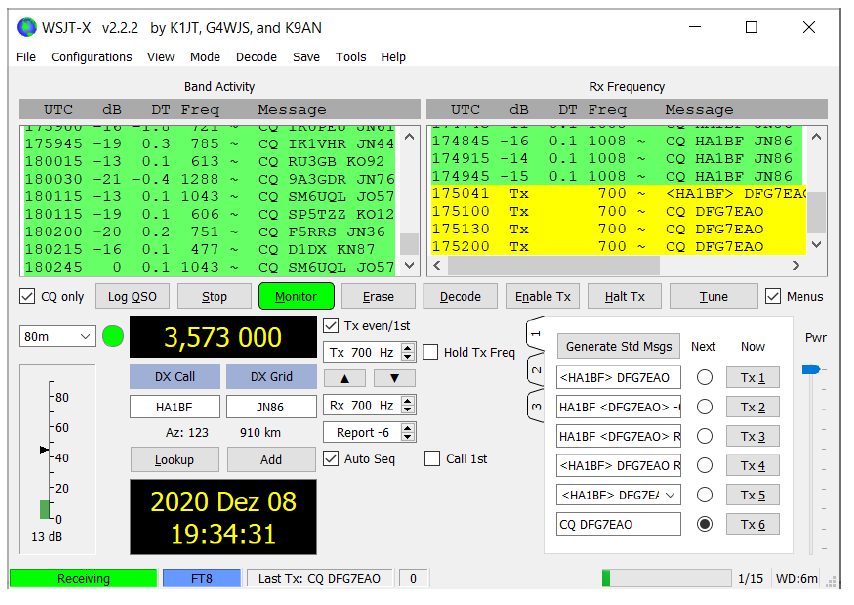Select Next radio button for Tx 5

[705, 494]
